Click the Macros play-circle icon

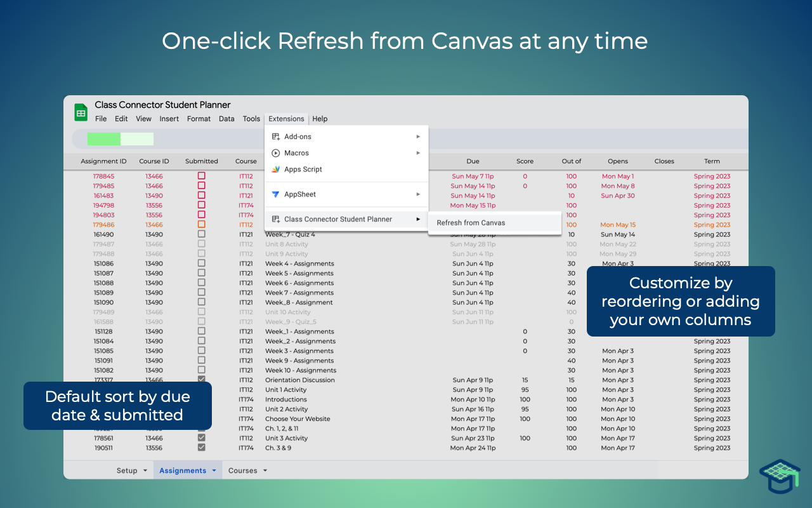click(x=276, y=153)
